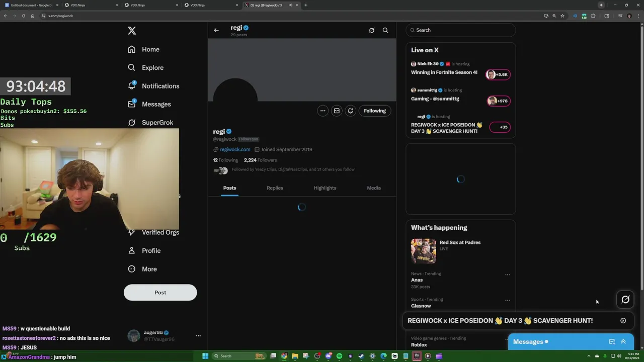Open Spotify from the taskbar

tap(339, 356)
